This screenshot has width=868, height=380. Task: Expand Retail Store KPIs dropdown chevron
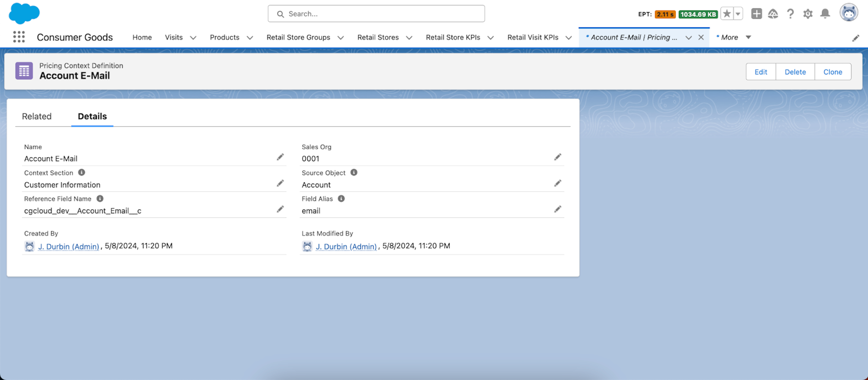point(491,38)
